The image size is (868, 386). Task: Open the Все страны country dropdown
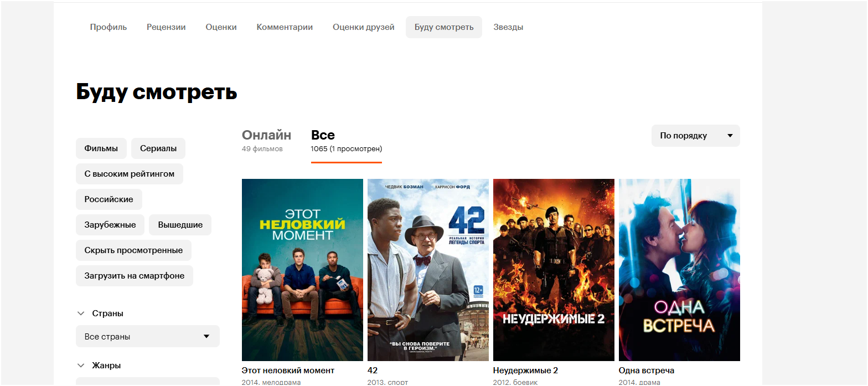[148, 336]
